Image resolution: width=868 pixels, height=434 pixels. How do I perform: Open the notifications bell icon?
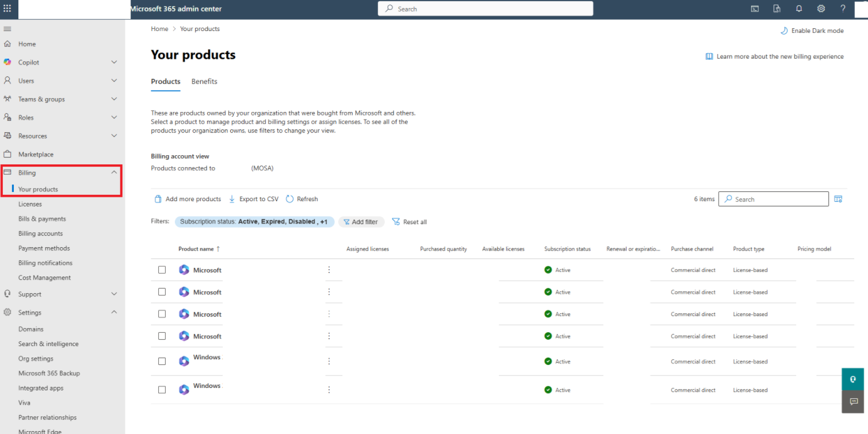(799, 9)
